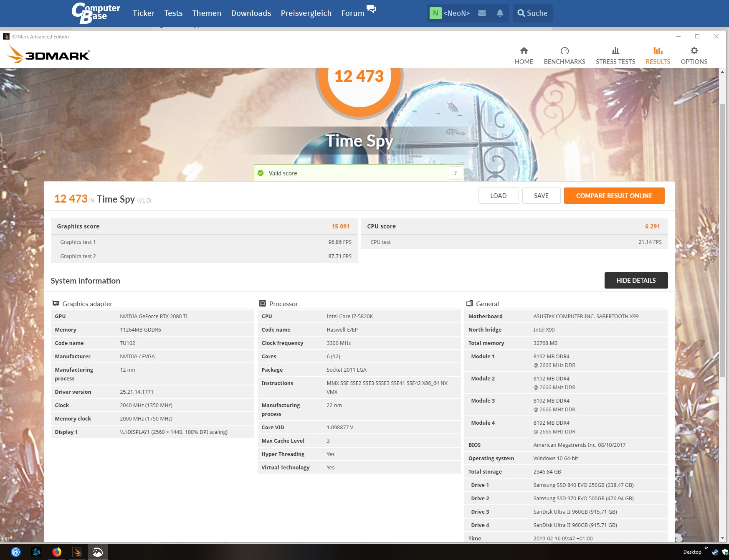Open the notification bell on ComputerBase
Viewport: 729px width, 560px height.
pos(499,13)
